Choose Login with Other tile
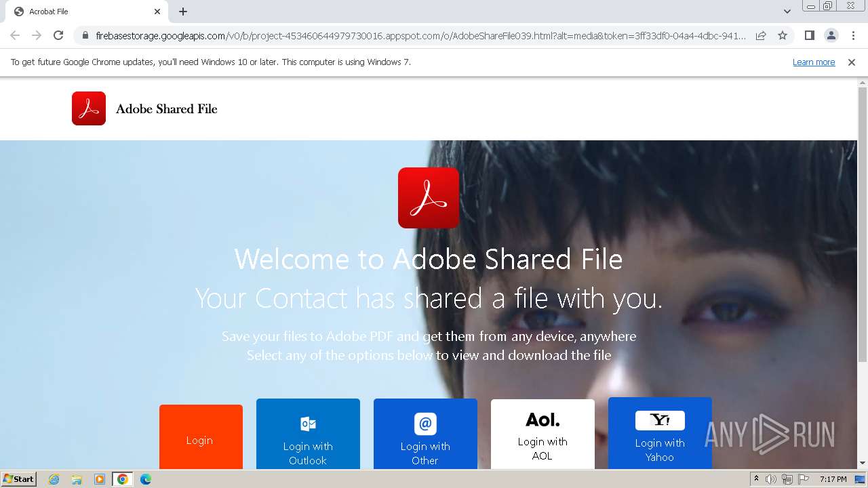The width and height of the screenshot is (868, 488). click(x=425, y=434)
